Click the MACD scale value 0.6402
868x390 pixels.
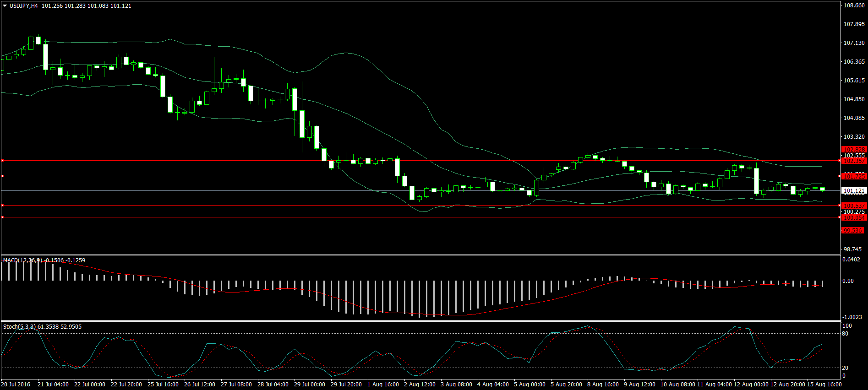[x=852, y=260]
